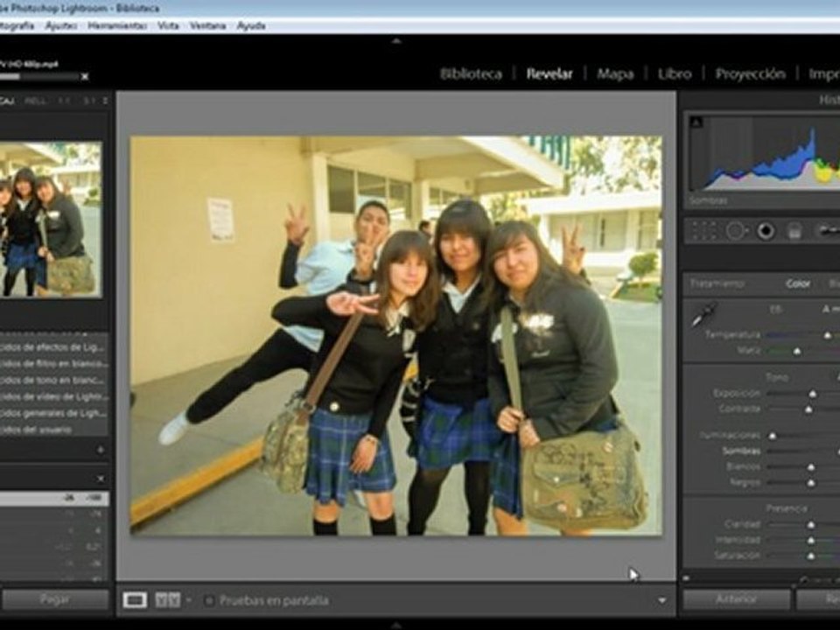
Task: Close the video import progress bar
Action: point(85,77)
